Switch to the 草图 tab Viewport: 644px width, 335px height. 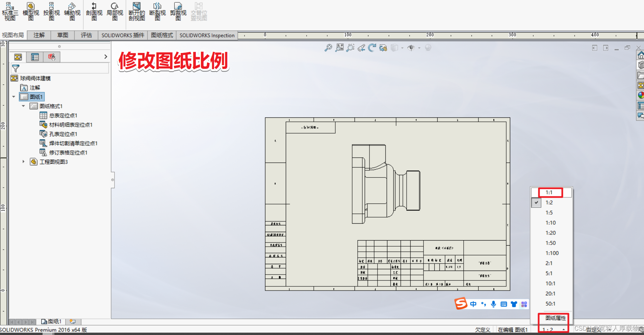62,35
